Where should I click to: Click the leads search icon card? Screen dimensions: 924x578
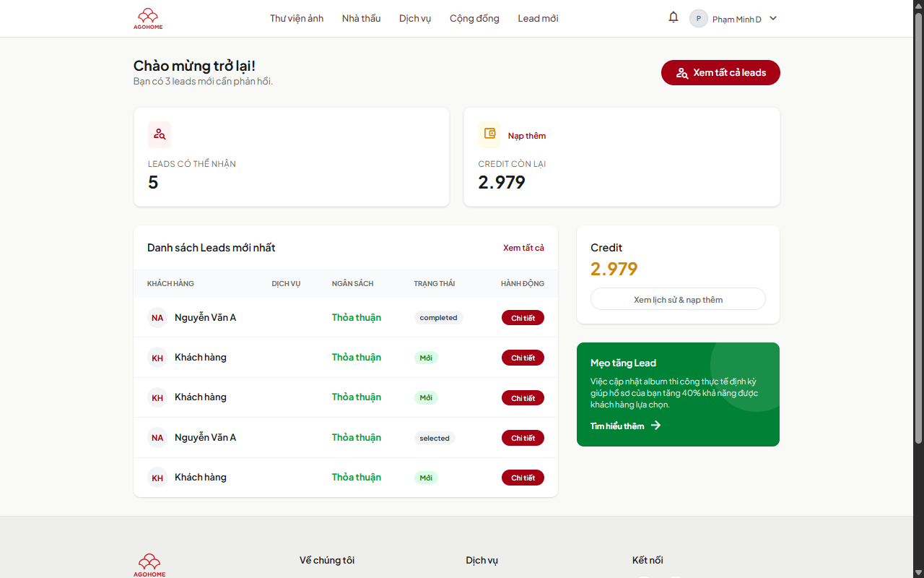coord(160,134)
